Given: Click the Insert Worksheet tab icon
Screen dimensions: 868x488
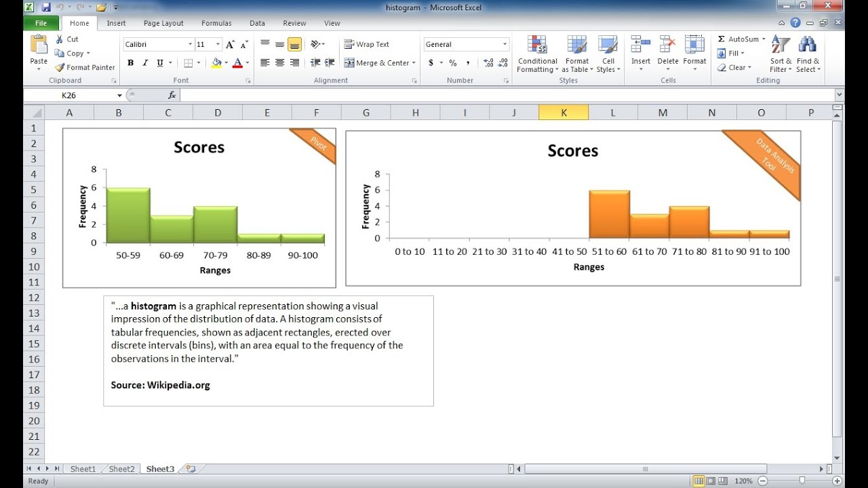Looking at the screenshot, I should (191, 469).
